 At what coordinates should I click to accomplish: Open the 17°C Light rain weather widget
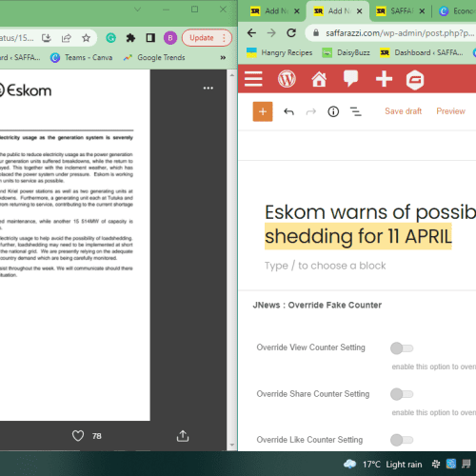click(383, 465)
